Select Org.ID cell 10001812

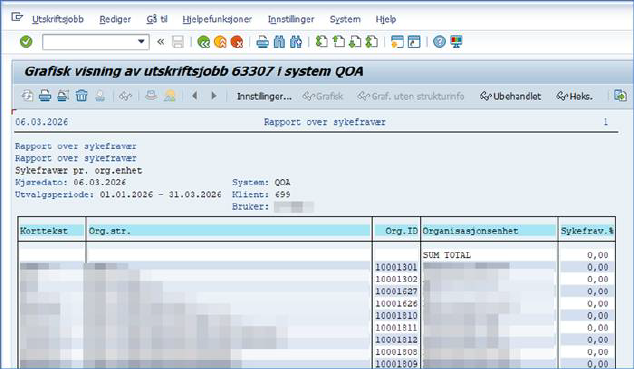[x=396, y=340]
